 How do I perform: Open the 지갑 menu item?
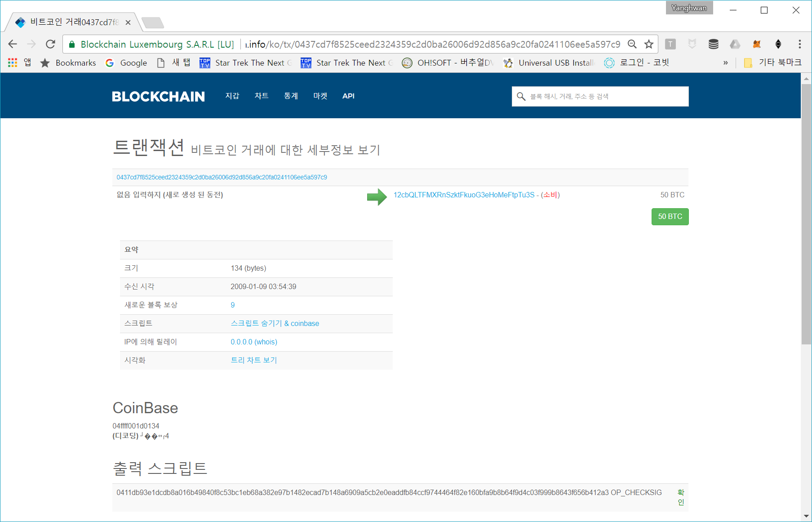(232, 96)
